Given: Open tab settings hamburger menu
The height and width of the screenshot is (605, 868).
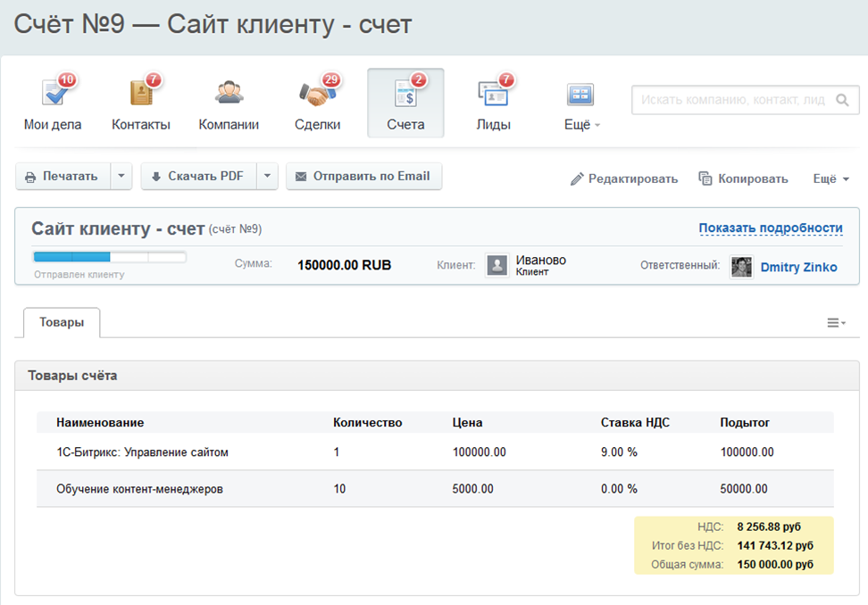Looking at the screenshot, I should (835, 323).
